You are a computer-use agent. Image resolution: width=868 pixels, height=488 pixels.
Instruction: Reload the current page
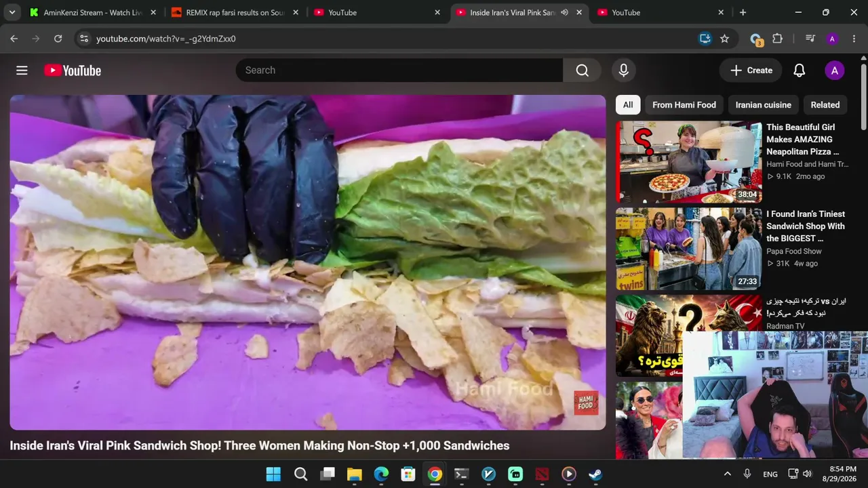click(58, 39)
